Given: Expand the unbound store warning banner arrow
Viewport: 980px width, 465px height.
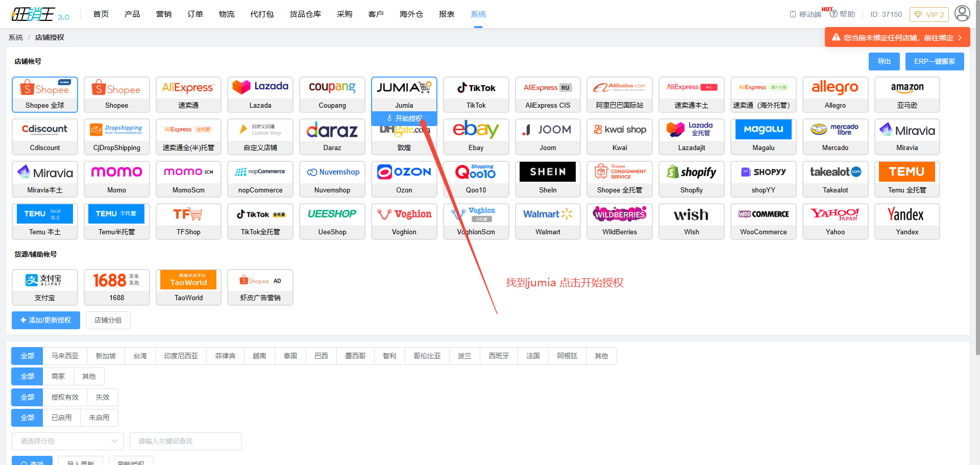Looking at the screenshot, I should (960, 38).
